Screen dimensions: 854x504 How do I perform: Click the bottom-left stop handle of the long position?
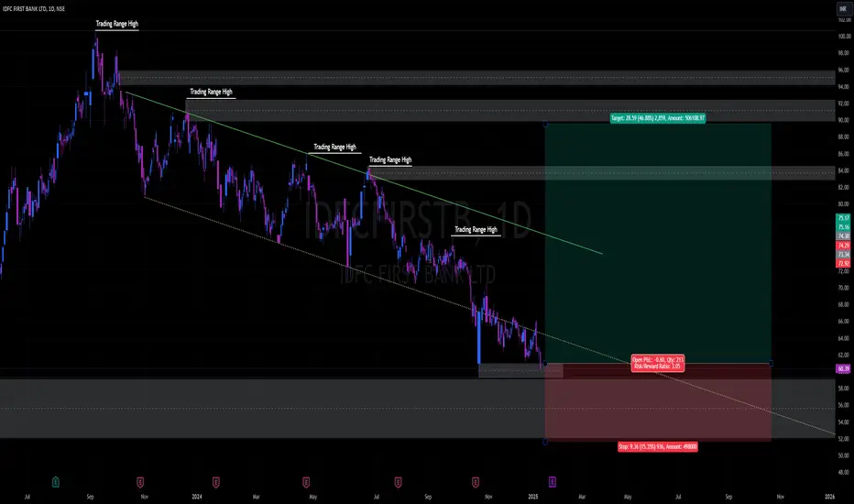[545, 442]
